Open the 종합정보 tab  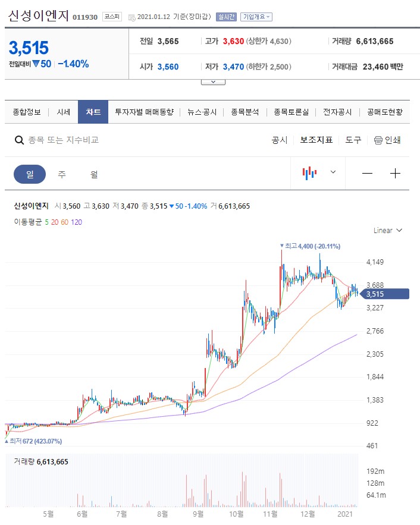[27, 112]
